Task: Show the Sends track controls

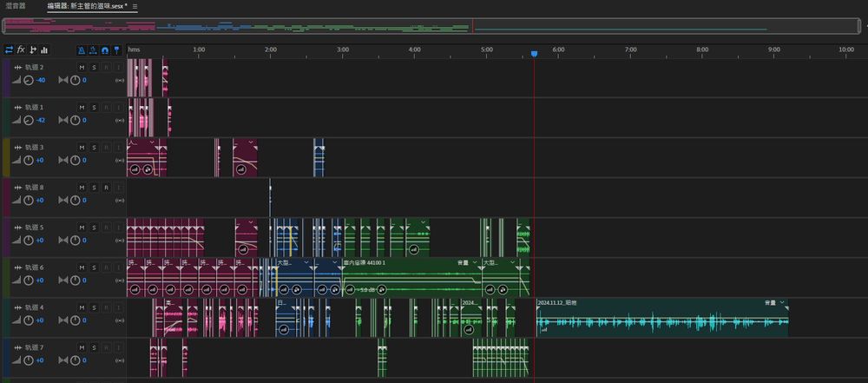Action: tap(33, 50)
